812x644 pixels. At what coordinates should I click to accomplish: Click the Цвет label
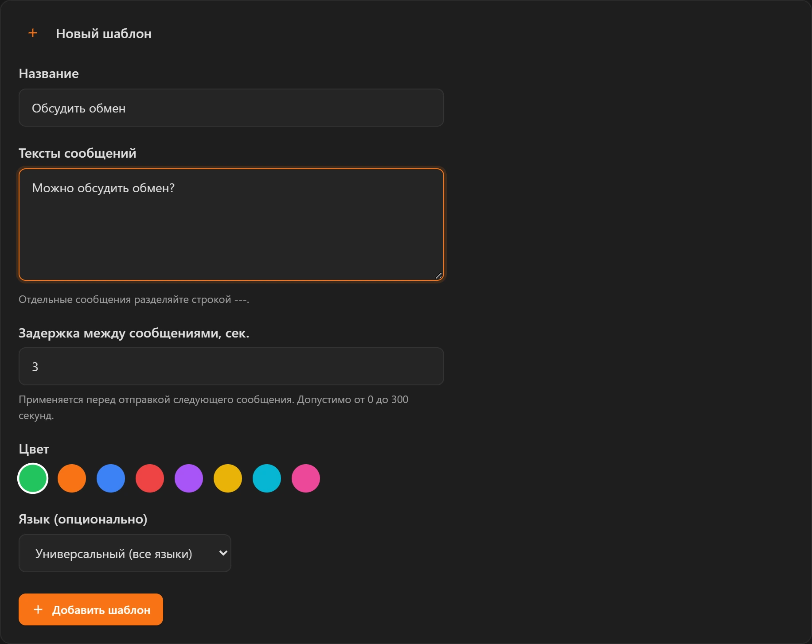tap(34, 449)
